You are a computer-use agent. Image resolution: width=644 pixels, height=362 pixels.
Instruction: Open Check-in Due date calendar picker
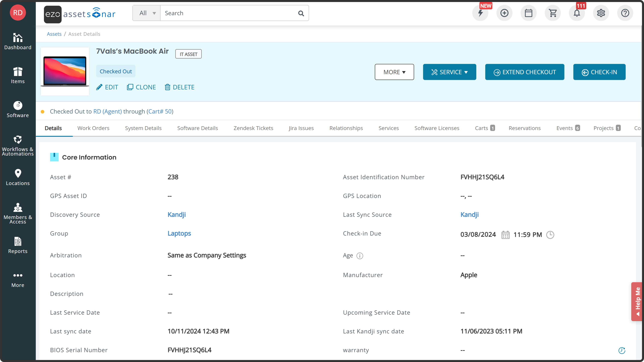(505, 235)
